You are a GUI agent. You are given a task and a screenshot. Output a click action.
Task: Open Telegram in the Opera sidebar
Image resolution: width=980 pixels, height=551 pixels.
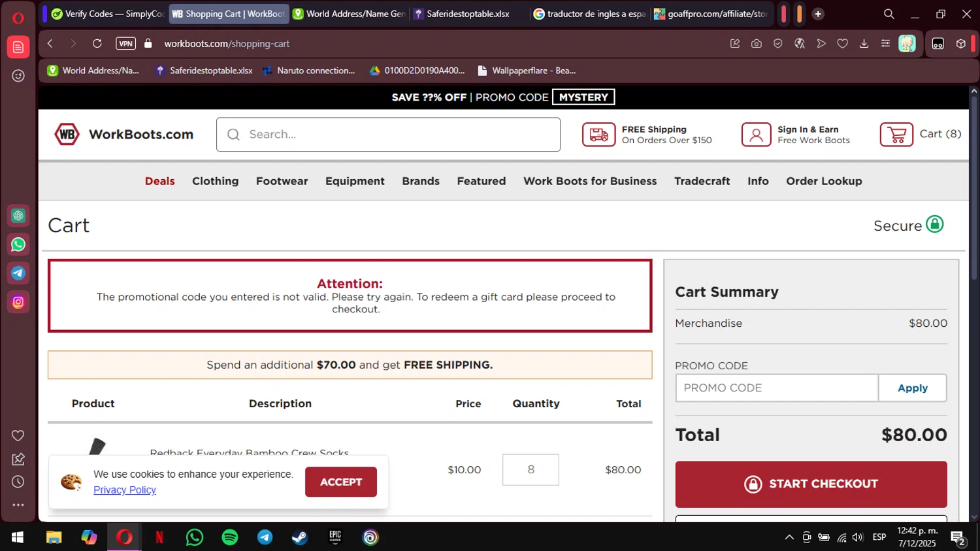pyautogui.click(x=18, y=273)
